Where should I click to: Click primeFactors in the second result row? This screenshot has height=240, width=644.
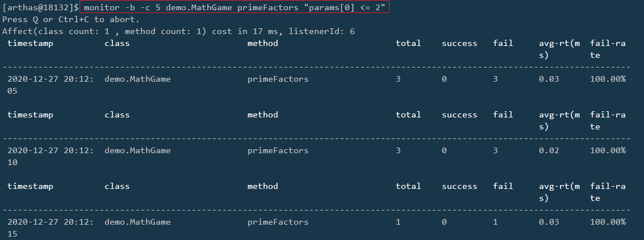(278, 150)
